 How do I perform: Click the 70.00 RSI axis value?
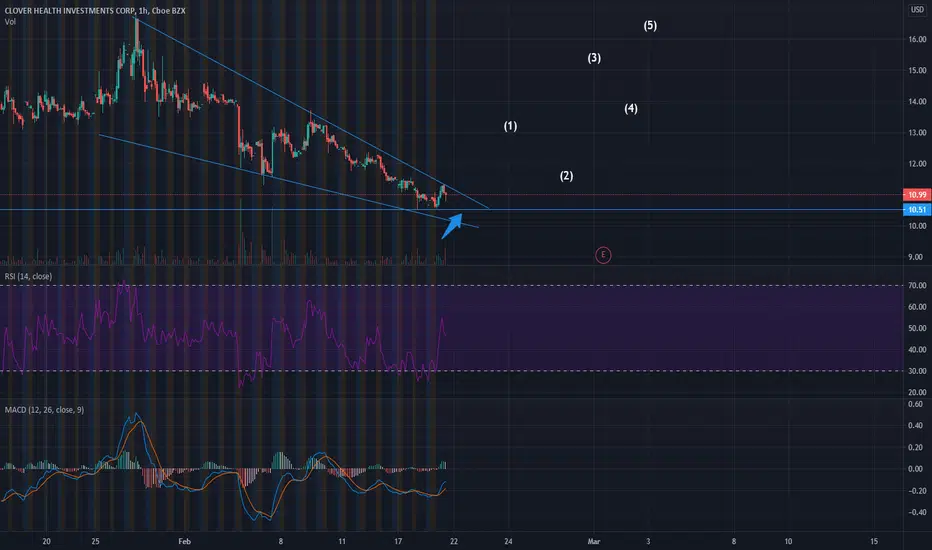click(917, 285)
